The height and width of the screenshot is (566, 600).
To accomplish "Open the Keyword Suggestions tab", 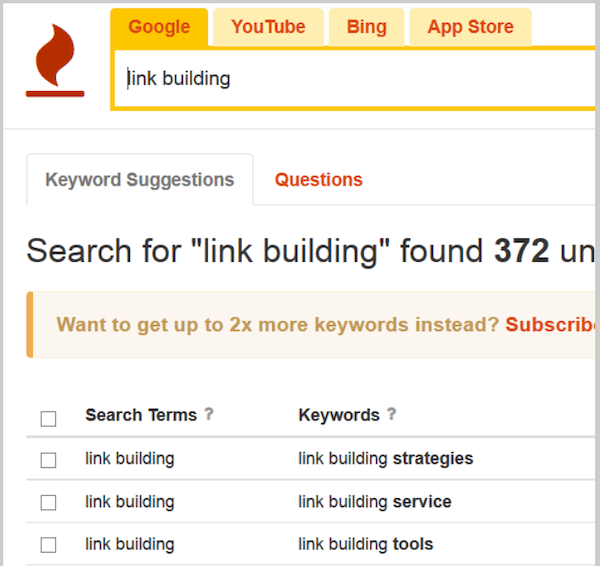I will click(x=140, y=180).
